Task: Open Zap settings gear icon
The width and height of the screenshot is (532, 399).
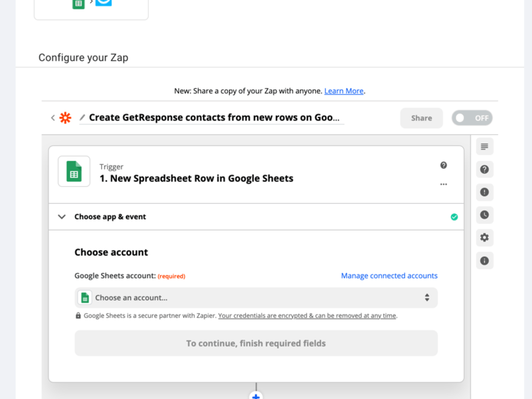Action: point(484,238)
